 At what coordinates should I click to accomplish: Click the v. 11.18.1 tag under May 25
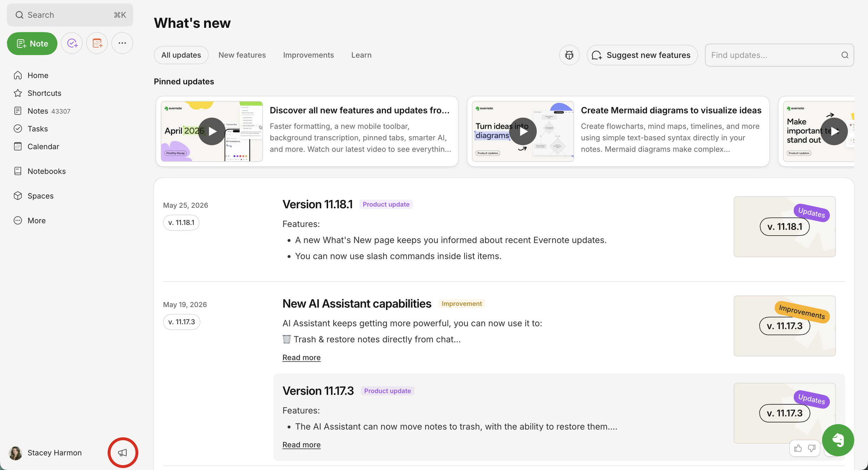(181, 223)
